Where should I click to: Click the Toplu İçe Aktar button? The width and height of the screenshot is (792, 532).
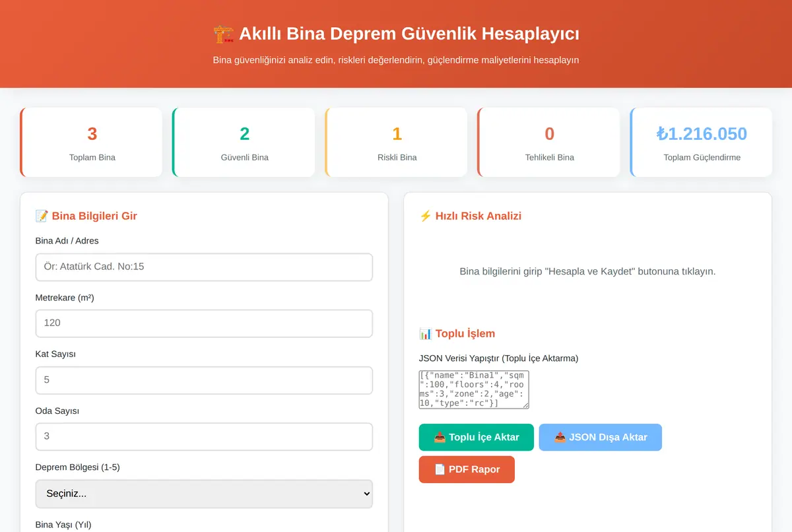pyautogui.click(x=477, y=437)
